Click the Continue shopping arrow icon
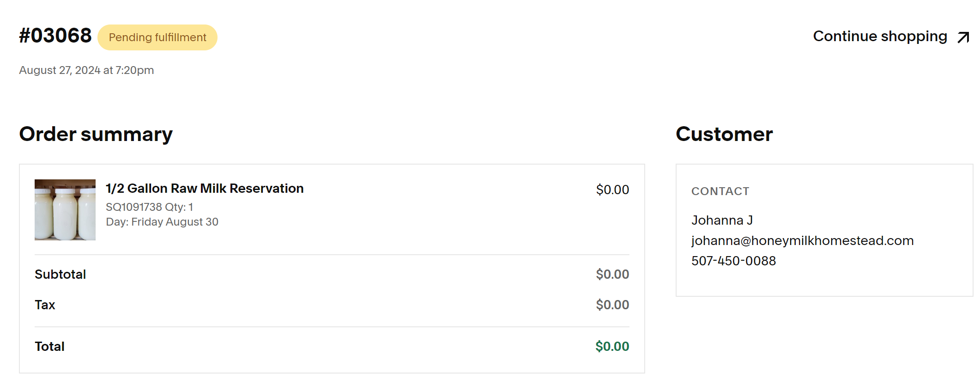Viewport: 980px width, 386px height. pyautogui.click(x=963, y=37)
